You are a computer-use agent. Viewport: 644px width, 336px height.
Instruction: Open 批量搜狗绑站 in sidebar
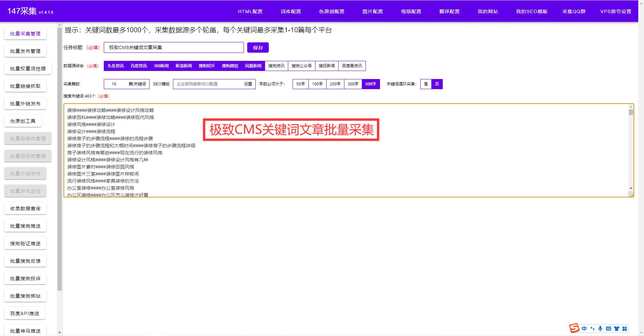coord(25,296)
